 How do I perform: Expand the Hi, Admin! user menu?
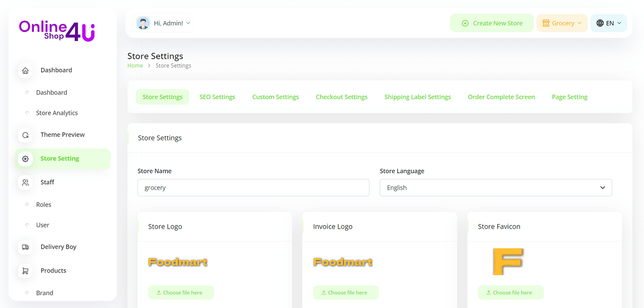coord(168,23)
